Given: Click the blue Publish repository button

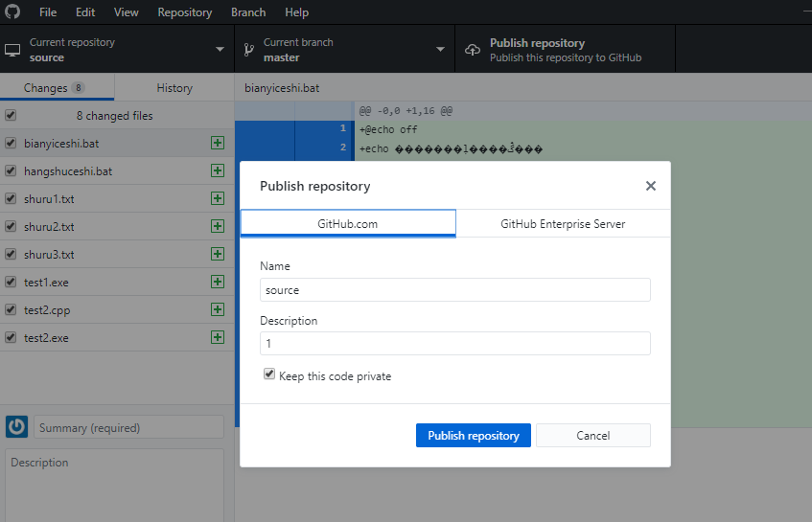Looking at the screenshot, I should pyautogui.click(x=474, y=436).
